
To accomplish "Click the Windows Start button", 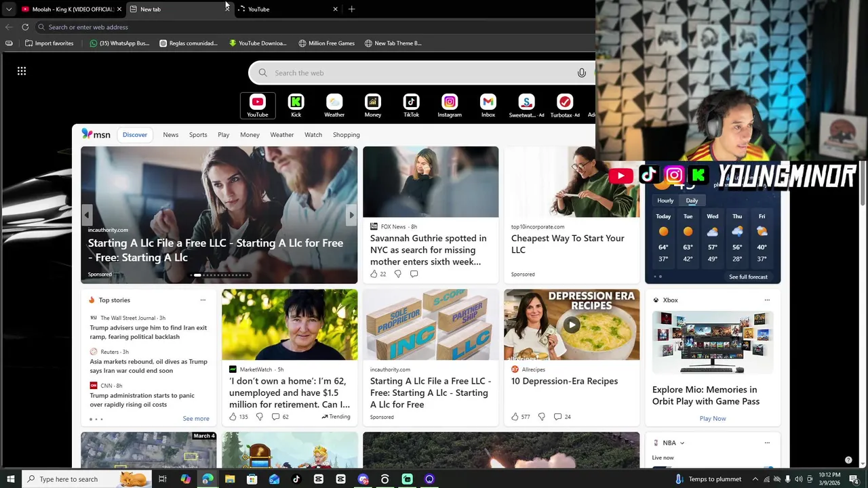I will click(11, 479).
